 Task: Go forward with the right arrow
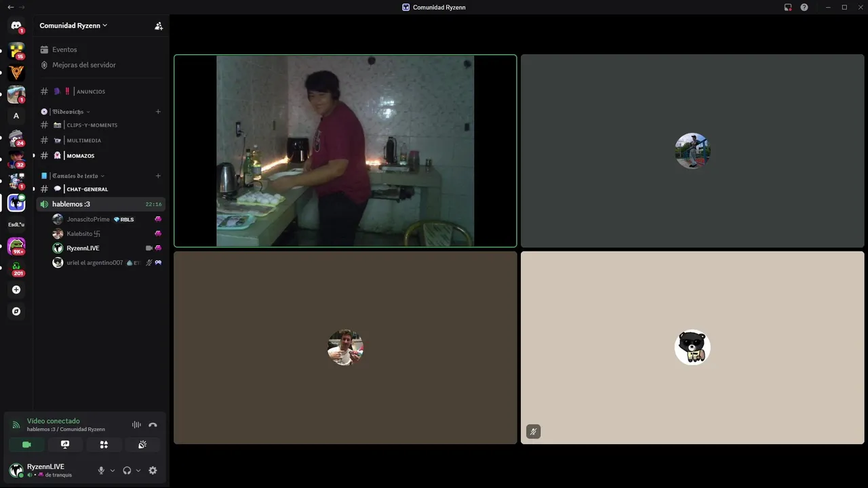pyautogui.click(x=22, y=7)
